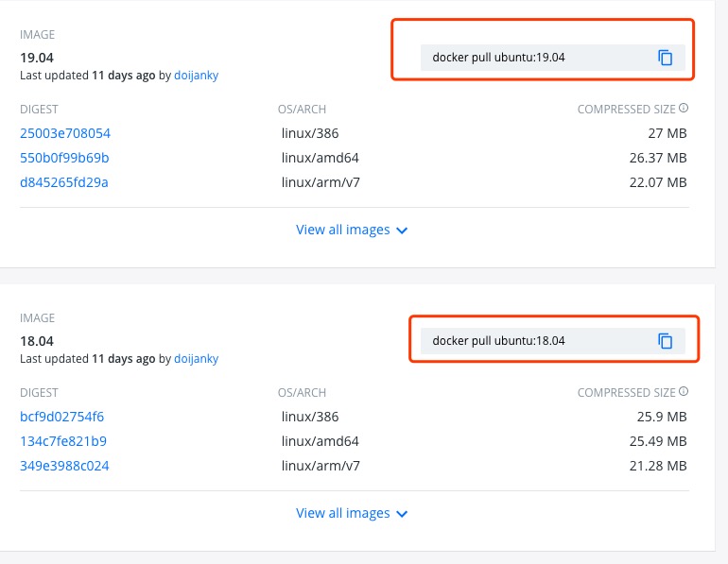The image size is (728, 564).
Task: Open digest bcf9d02754f6
Action: (x=62, y=417)
